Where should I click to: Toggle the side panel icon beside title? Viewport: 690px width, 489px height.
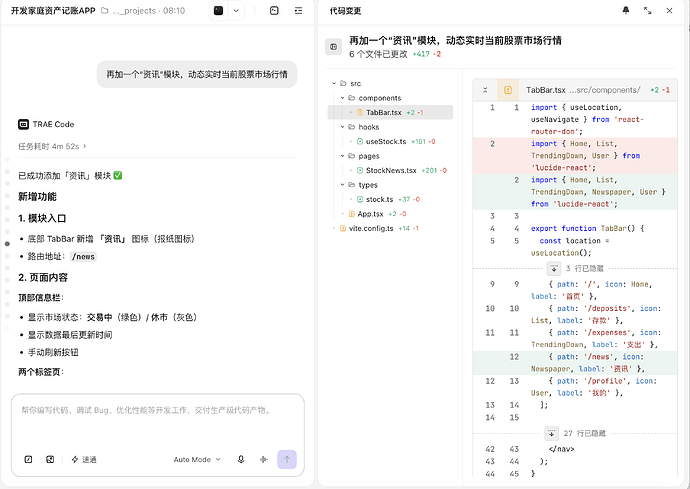(x=334, y=47)
